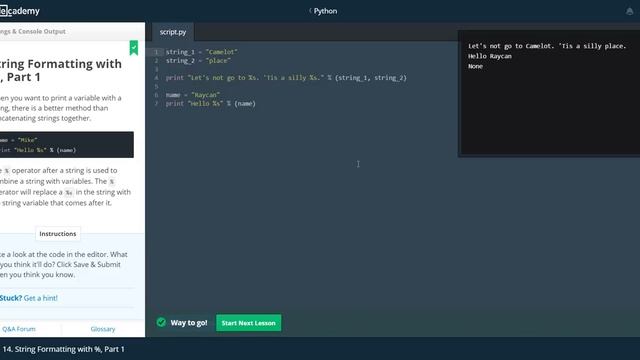
Task: Go back to the Python course
Action: tap(322, 11)
